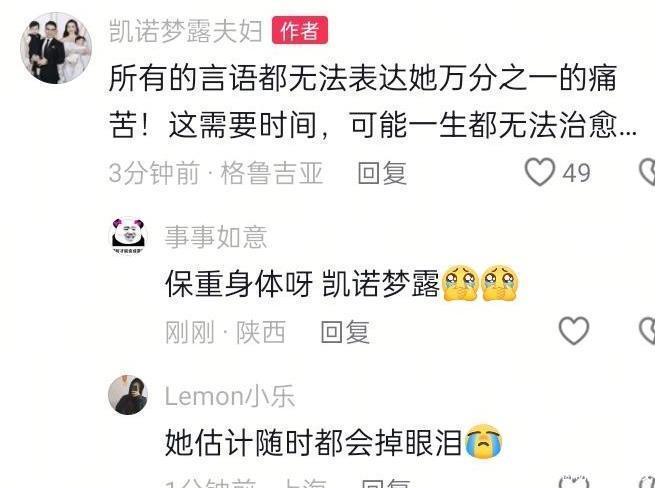Reply to the 事事如意 comment from 陕西
Image resolution: width=660 pixels, height=488 pixels.
click(345, 332)
